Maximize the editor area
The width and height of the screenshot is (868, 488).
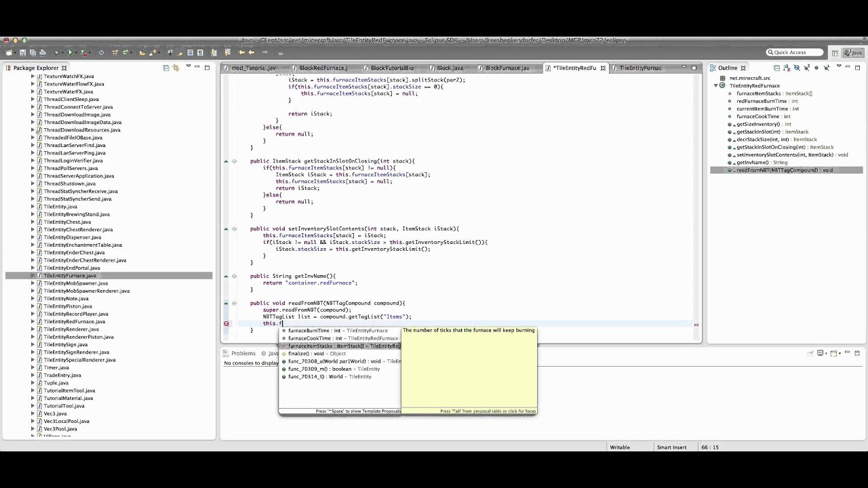pos(694,67)
